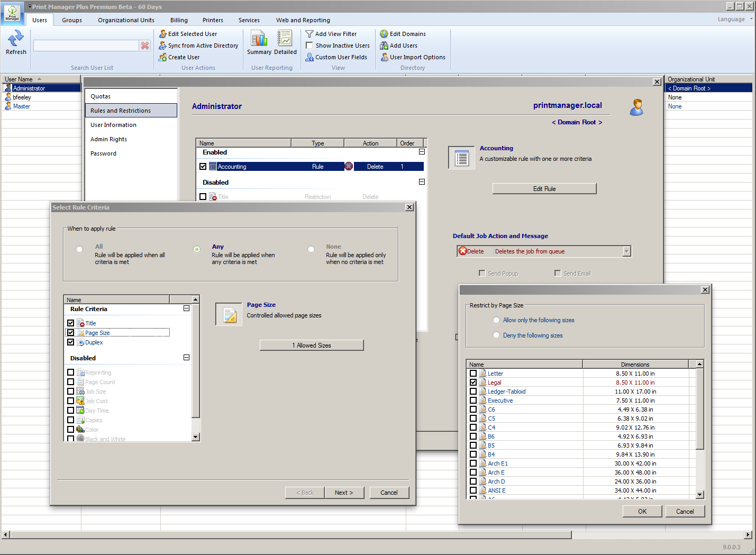Click the Day Time criteria icon
The image size is (756, 555).
[x=80, y=411]
